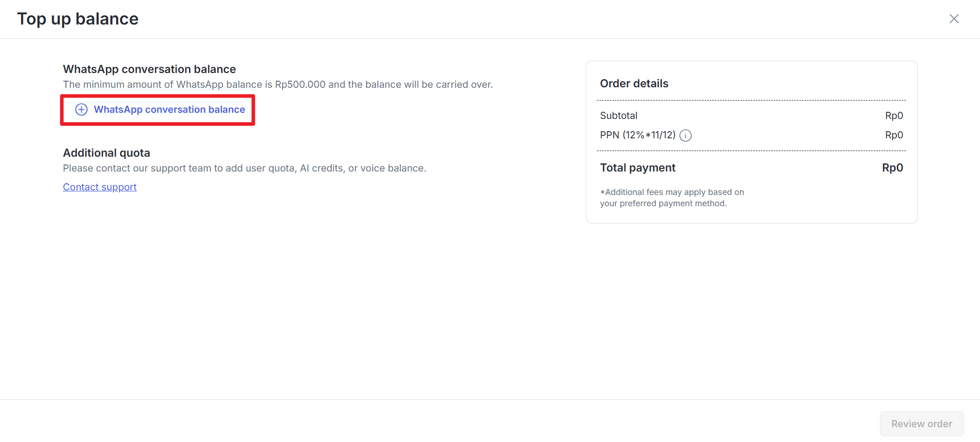Show PPN tax info icon tooltip
This screenshot has height=442, width=980.
[685, 135]
